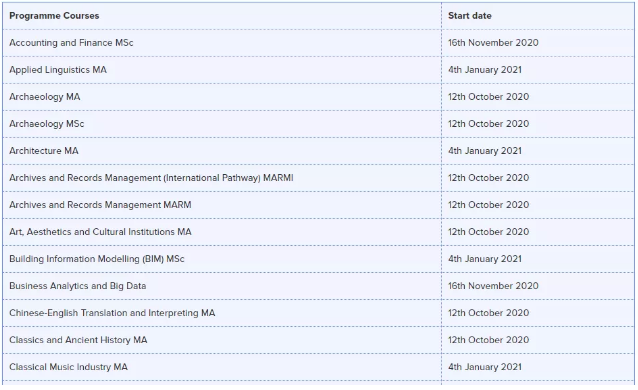Click Chinese-English Translation and Interpreting MA

coord(112,313)
